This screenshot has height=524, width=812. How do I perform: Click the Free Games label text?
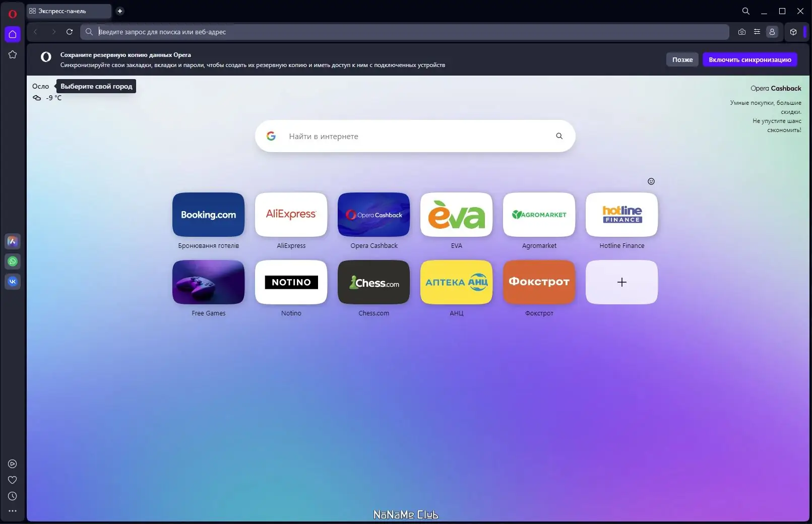point(209,313)
